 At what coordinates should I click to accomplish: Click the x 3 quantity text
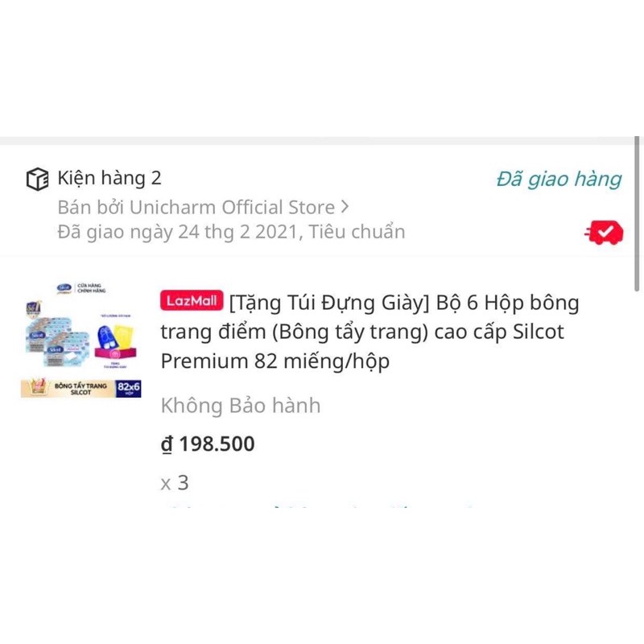[175, 482]
